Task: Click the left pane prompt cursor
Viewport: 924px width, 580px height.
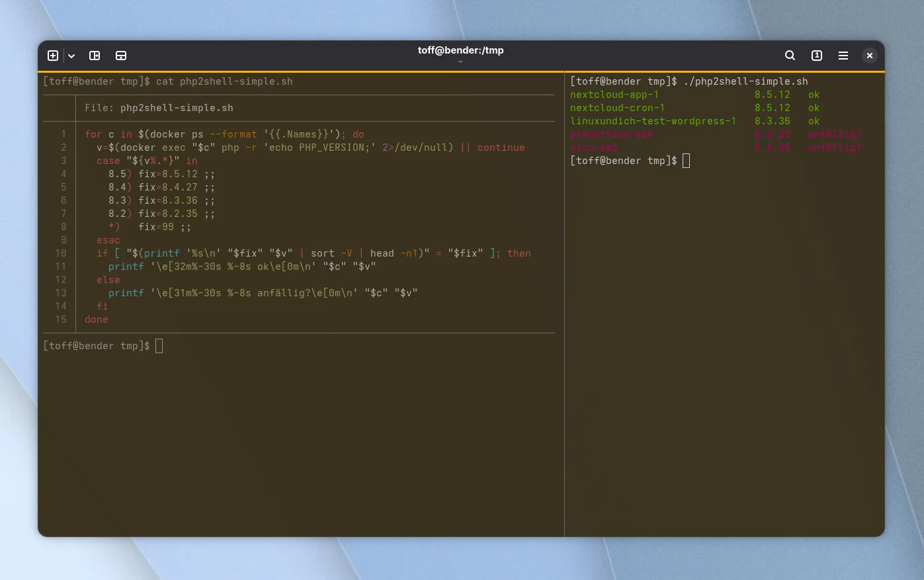Action: tap(159, 346)
